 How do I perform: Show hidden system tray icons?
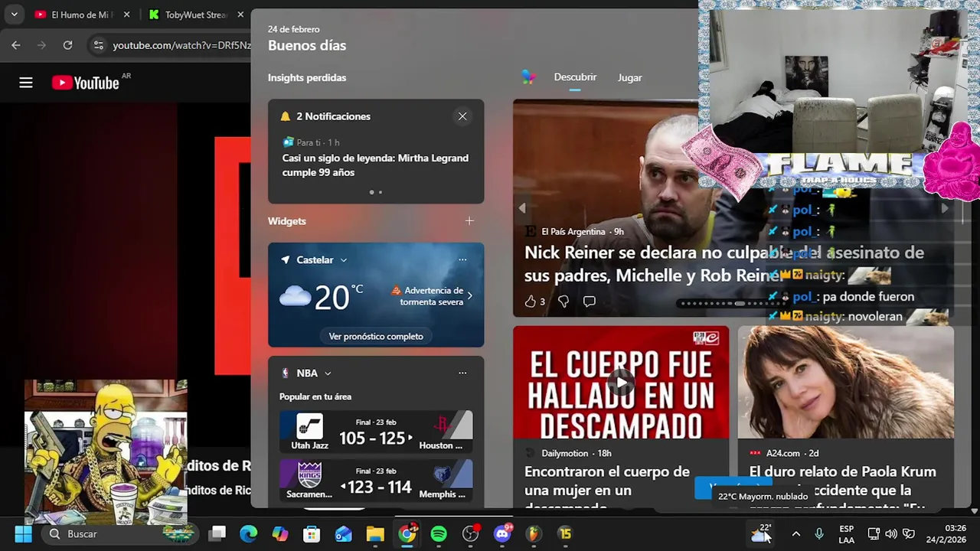pos(796,533)
